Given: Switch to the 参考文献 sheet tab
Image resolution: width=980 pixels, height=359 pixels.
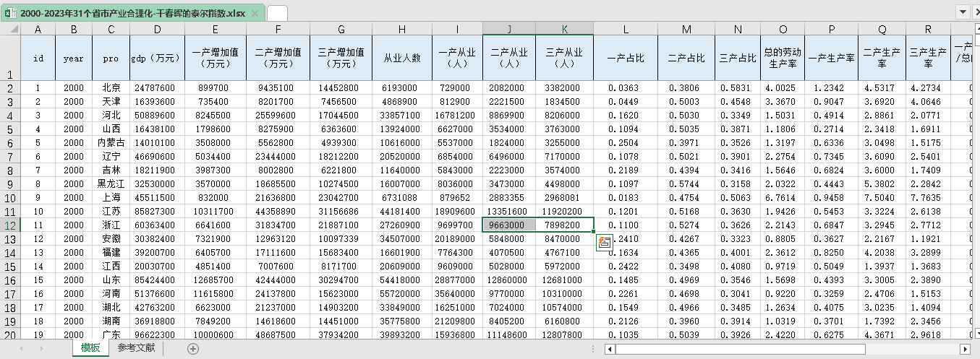Looking at the screenshot, I should tap(136, 348).
